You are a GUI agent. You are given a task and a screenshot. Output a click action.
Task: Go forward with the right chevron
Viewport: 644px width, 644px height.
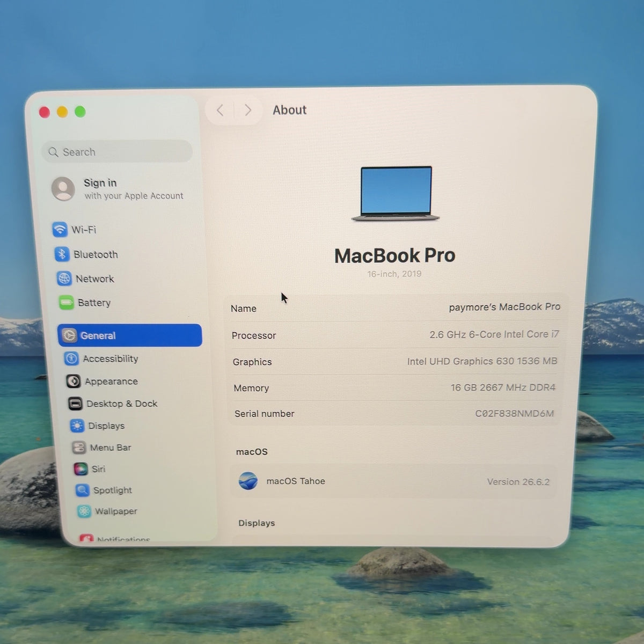tap(248, 110)
